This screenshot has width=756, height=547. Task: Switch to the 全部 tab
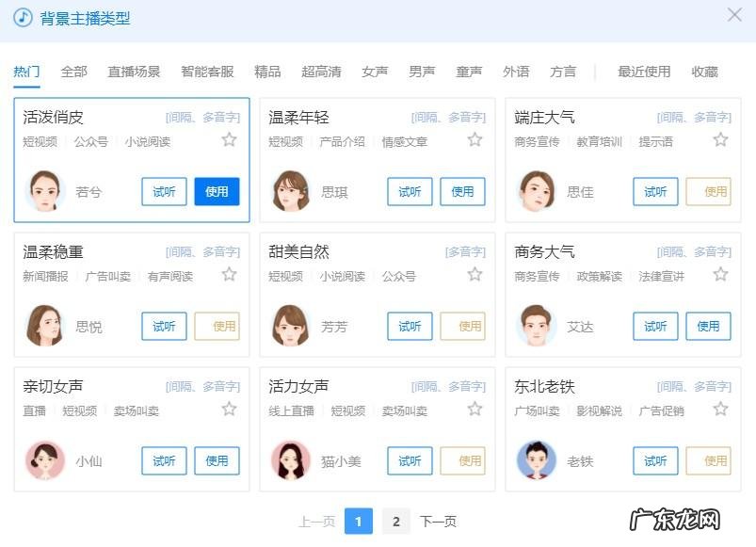point(73,71)
